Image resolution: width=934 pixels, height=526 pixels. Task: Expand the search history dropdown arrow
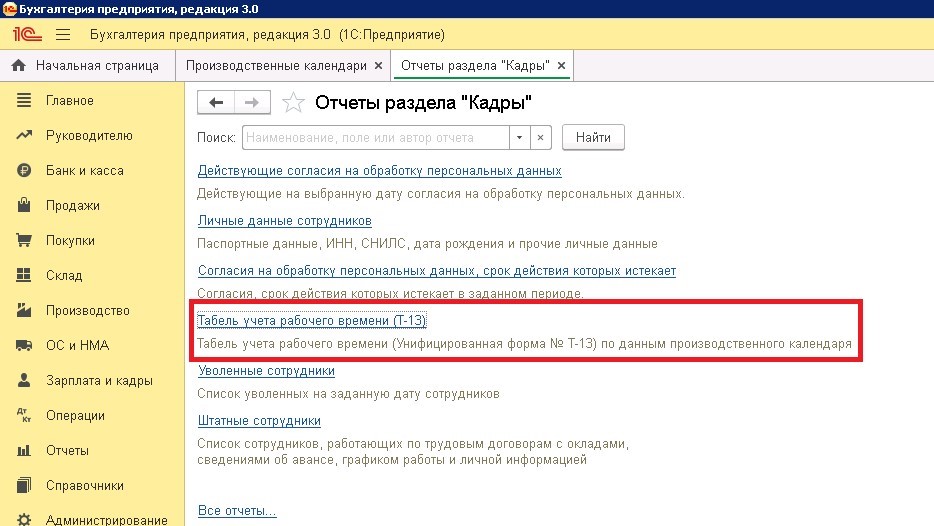(519, 138)
